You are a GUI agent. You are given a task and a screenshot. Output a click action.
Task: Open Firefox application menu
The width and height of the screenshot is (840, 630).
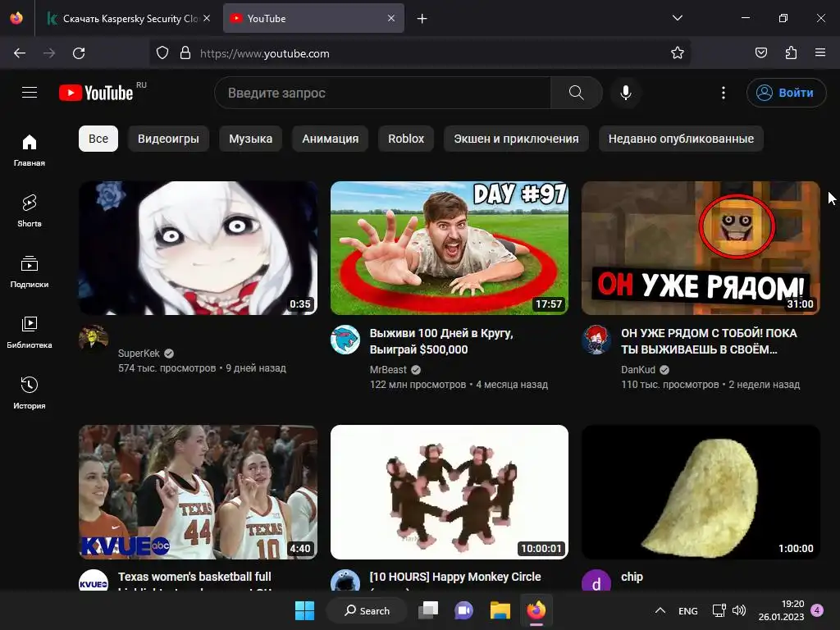[x=820, y=53]
